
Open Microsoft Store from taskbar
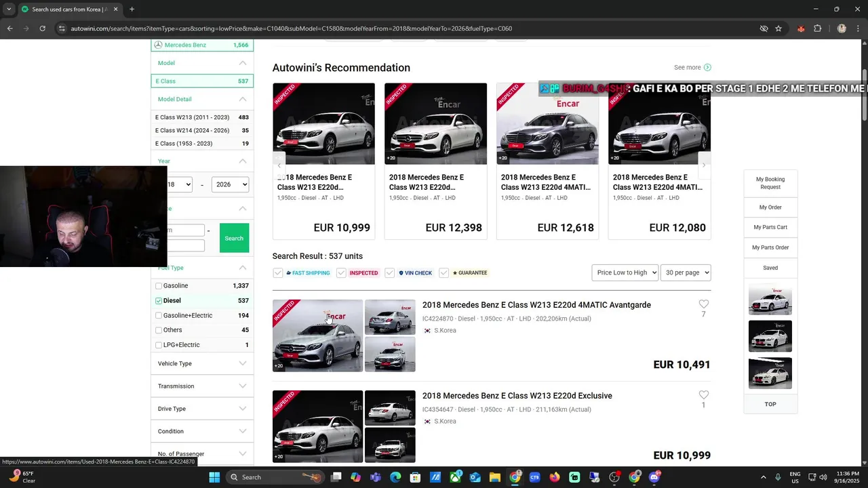pos(415,477)
